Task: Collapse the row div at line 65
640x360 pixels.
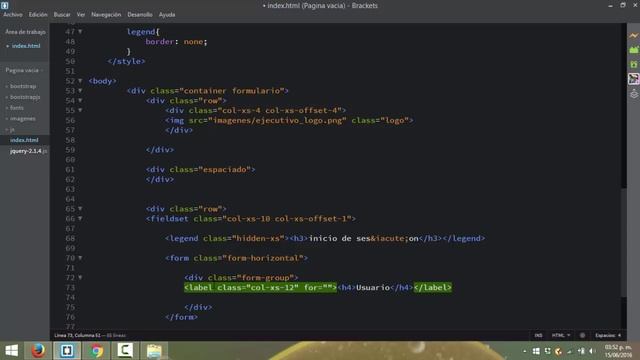Action: 80,209
